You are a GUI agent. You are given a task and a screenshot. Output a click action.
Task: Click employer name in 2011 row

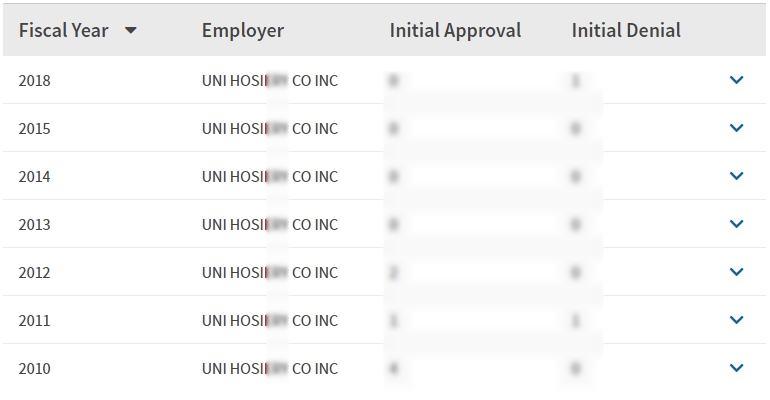coord(270,321)
